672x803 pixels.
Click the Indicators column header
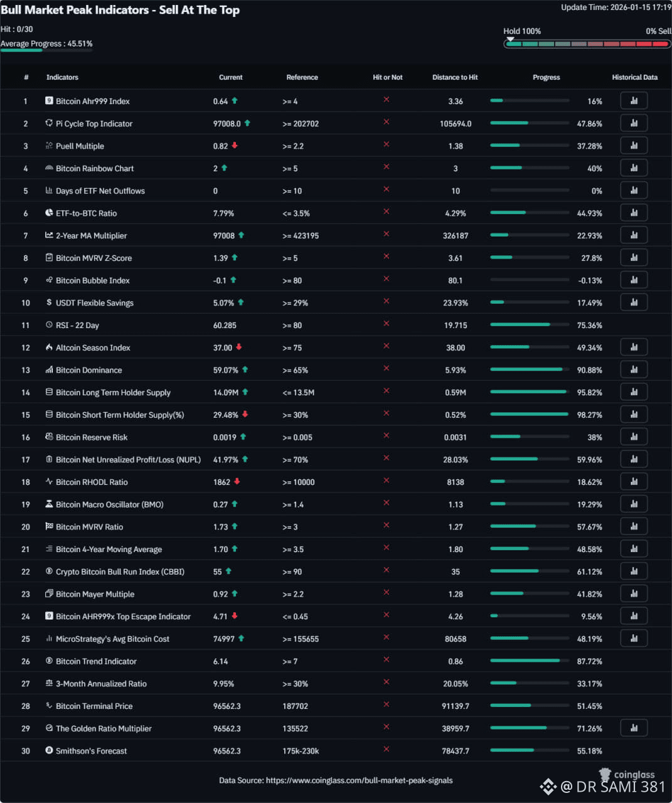click(x=62, y=77)
